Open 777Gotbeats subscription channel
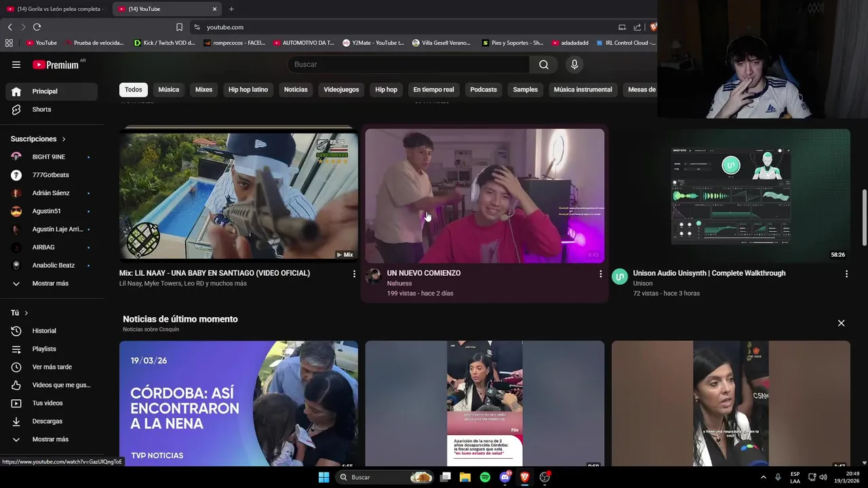This screenshot has height=488, width=868. 52,175
